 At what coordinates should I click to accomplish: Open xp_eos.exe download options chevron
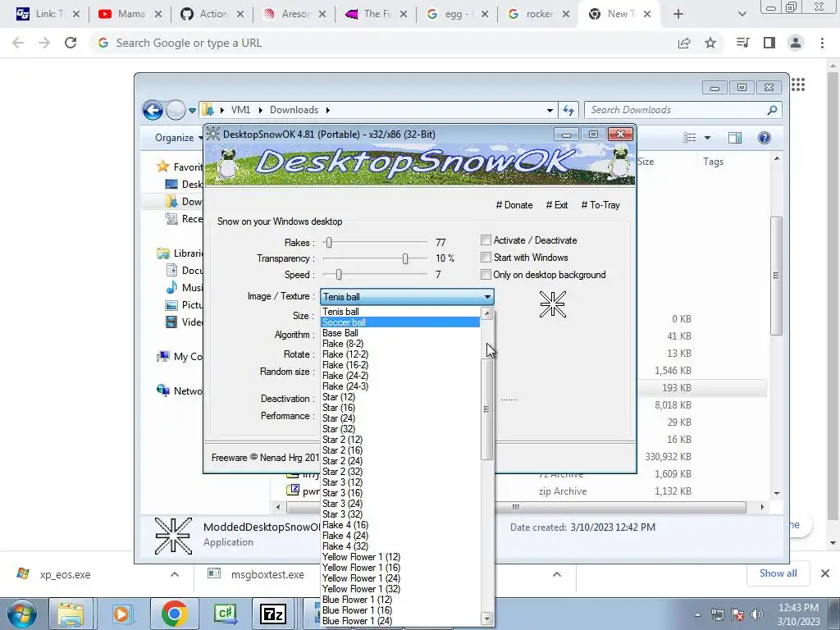tap(175, 574)
